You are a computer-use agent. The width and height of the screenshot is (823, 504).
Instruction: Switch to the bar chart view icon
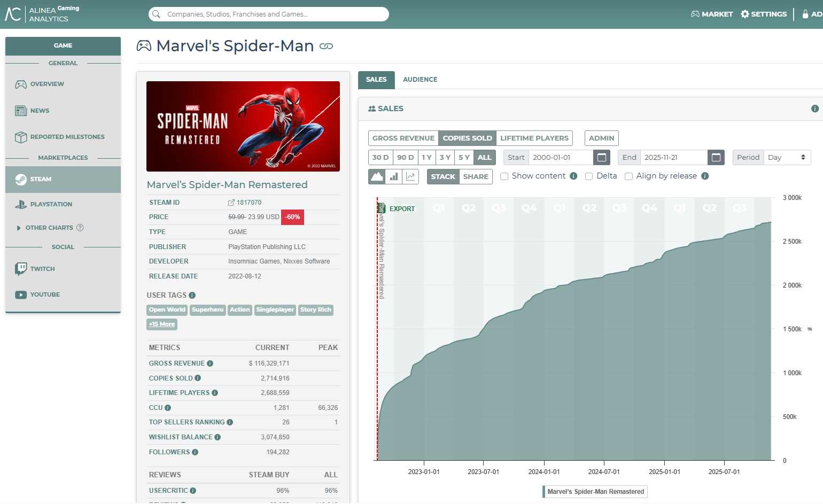coord(394,176)
